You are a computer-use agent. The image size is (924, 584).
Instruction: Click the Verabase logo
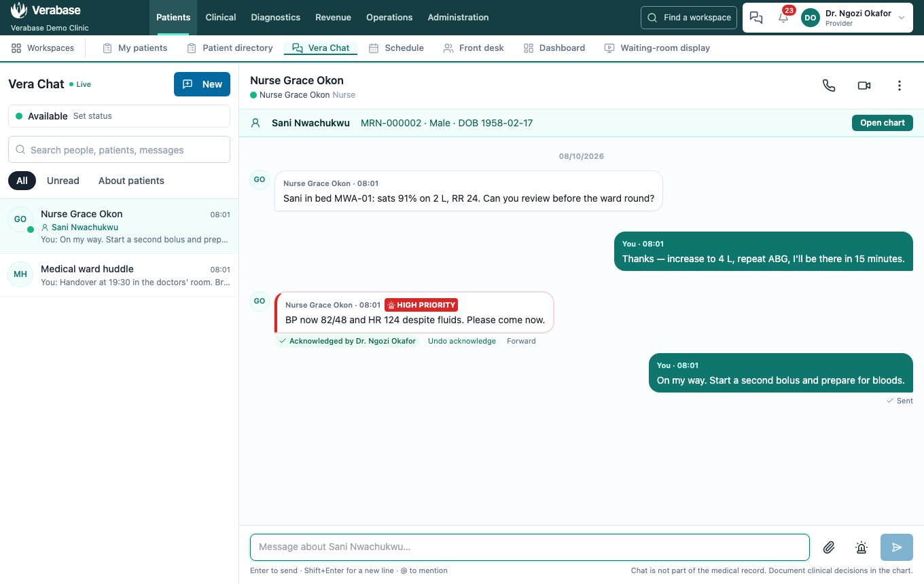click(46, 11)
